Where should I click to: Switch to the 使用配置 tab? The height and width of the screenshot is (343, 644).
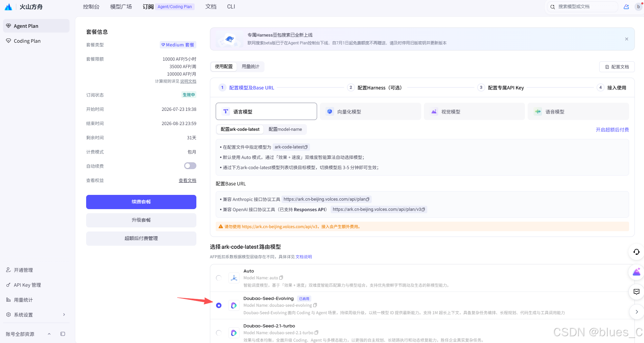pyautogui.click(x=224, y=66)
